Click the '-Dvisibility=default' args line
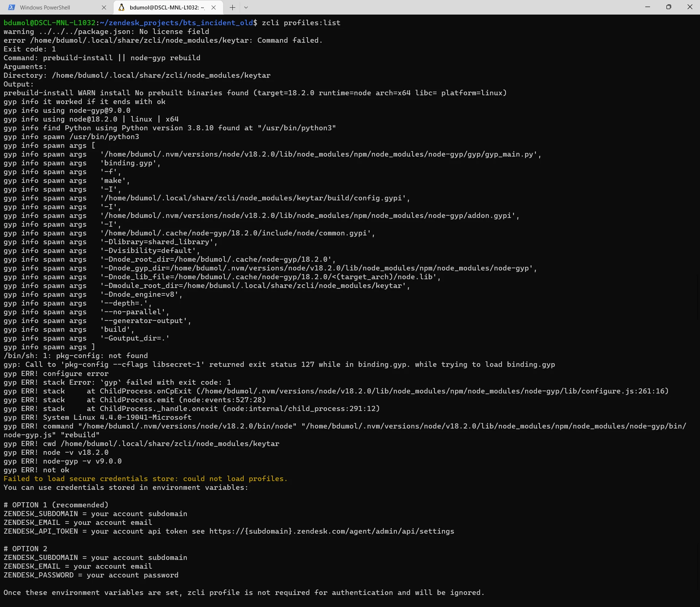Screen dimensions: 700x607 [x=102, y=250]
